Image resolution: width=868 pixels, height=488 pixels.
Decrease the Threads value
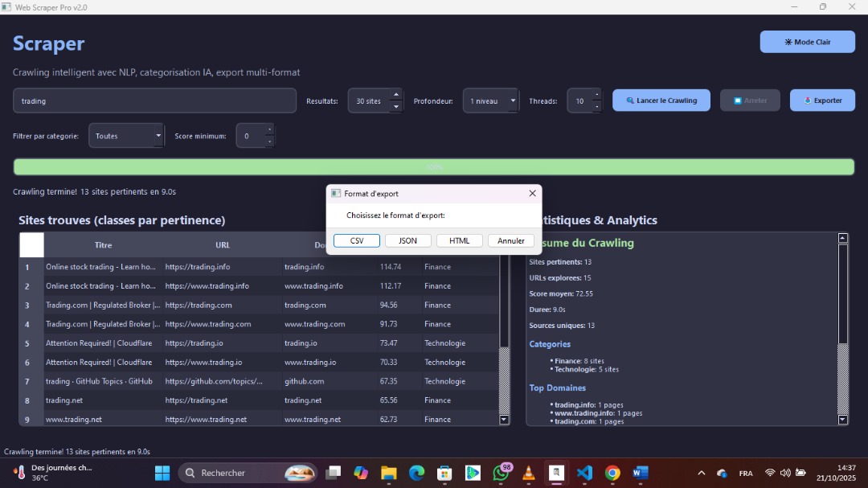[596, 107]
